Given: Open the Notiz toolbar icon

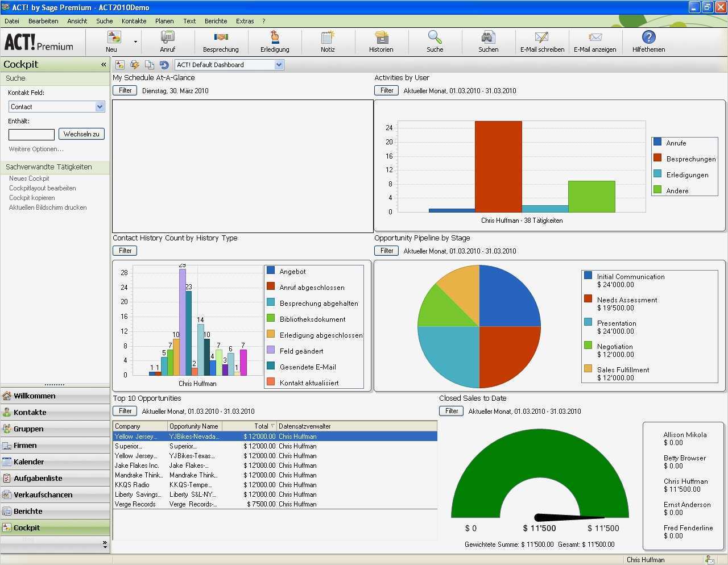Looking at the screenshot, I should [x=327, y=40].
